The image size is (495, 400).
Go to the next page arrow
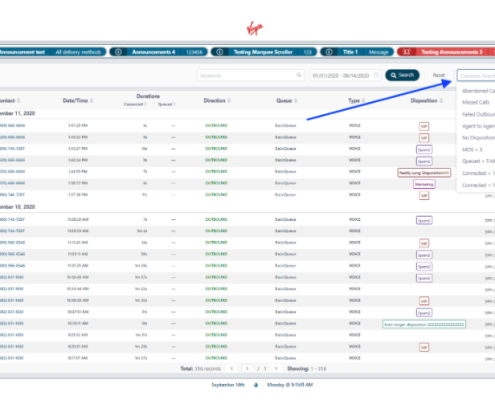pos(276,368)
